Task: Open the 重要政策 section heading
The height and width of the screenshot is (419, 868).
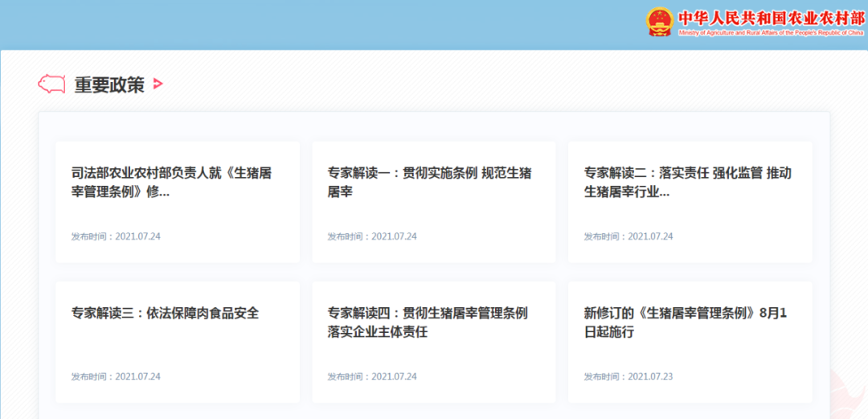Action: pyautogui.click(x=109, y=84)
